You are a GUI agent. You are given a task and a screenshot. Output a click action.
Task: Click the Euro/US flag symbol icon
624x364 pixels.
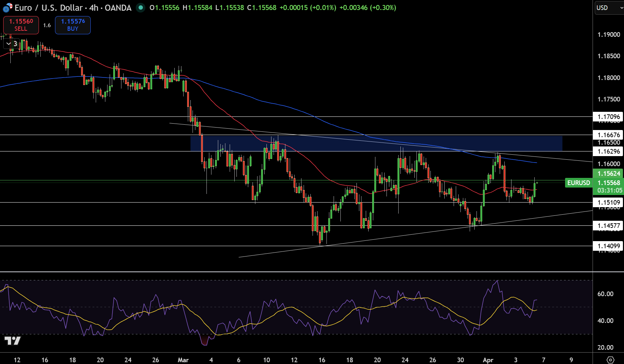(x=8, y=8)
